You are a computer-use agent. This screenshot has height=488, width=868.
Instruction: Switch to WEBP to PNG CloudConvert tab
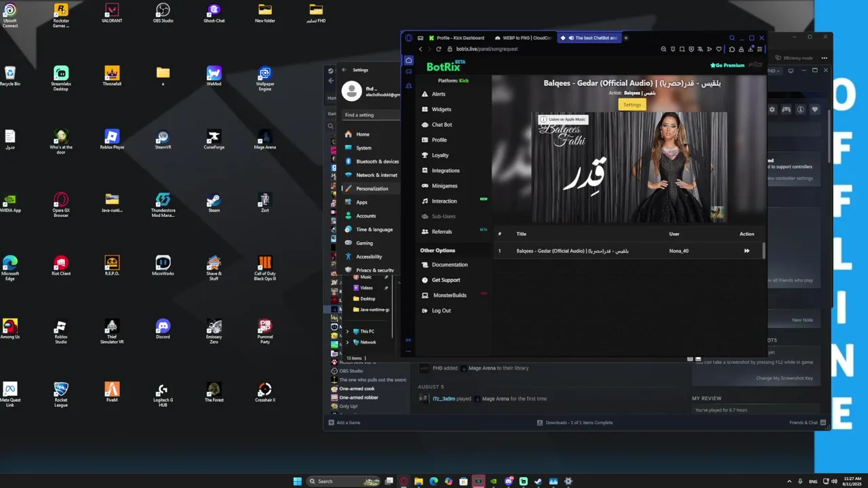coord(523,38)
